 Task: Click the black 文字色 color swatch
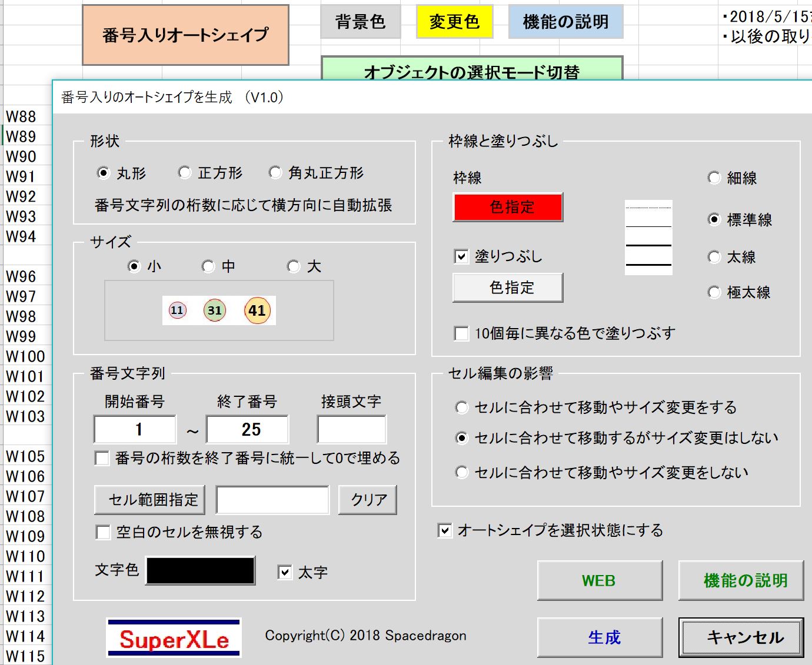[x=200, y=570]
